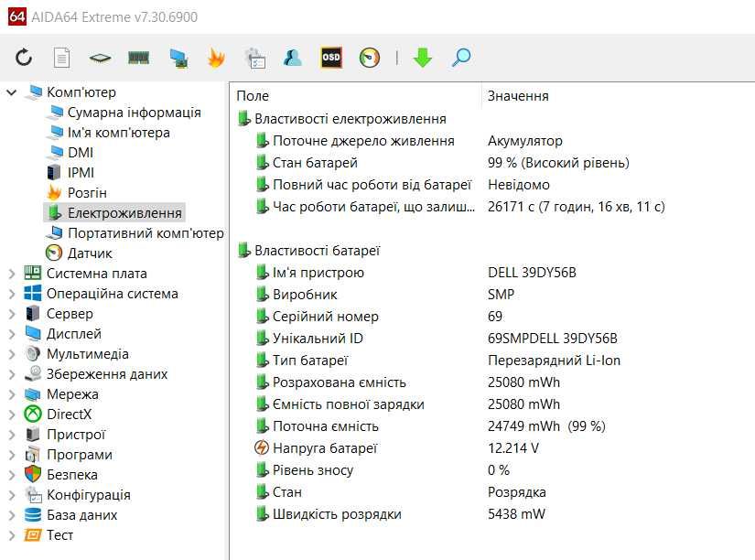755x560 pixels.
Task: Launch the flame stability test icon
Action: coord(216,58)
